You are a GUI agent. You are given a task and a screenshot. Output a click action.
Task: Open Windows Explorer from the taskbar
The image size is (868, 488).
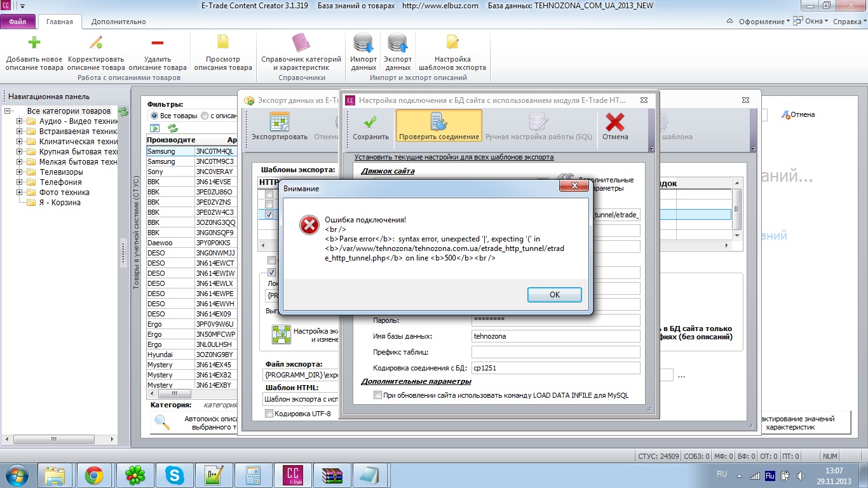point(55,475)
